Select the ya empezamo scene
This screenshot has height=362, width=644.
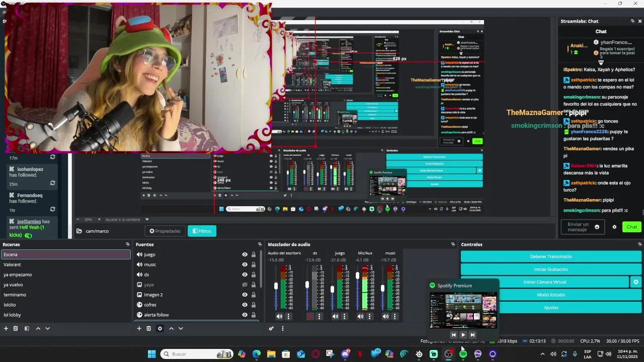click(66, 275)
